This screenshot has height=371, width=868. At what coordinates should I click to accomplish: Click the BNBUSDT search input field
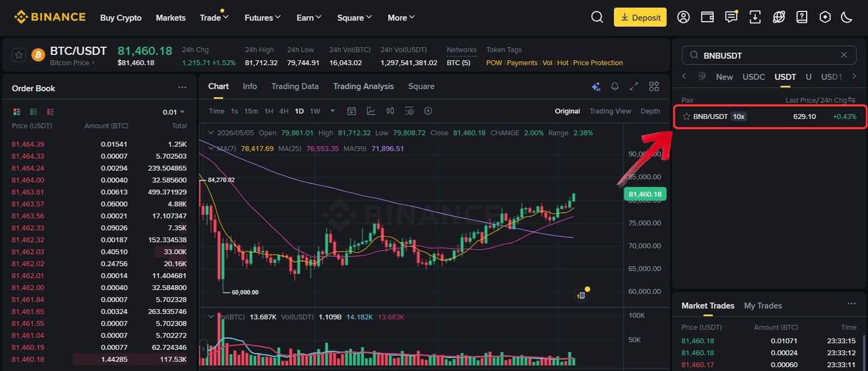(769, 55)
